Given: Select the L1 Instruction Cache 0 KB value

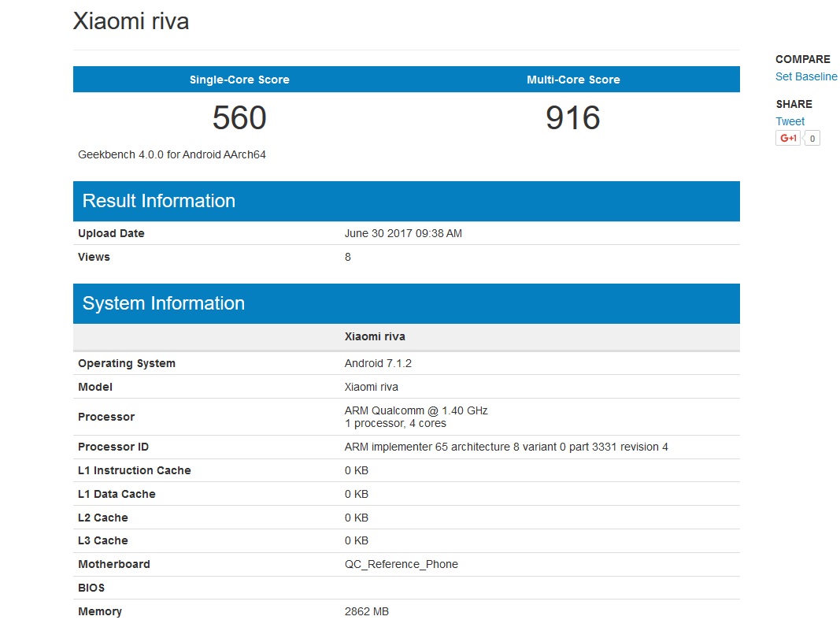Looking at the screenshot, I should (357, 471).
